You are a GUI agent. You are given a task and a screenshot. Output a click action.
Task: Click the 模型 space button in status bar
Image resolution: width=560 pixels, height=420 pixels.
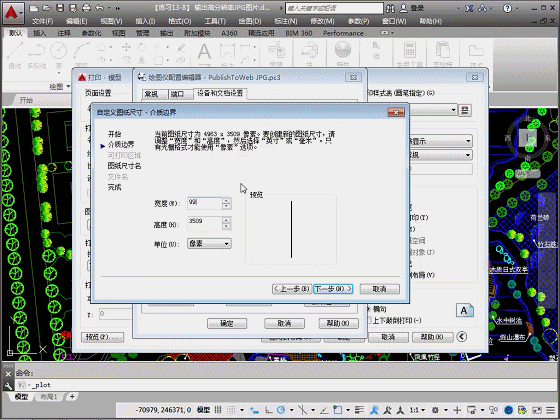click(203, 410)
